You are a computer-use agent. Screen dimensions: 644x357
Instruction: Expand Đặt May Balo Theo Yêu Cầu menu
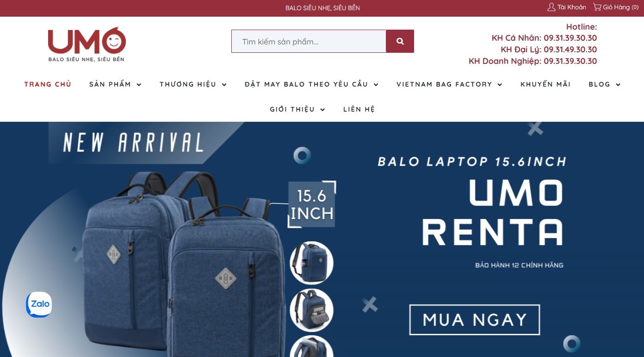(312, 84)
